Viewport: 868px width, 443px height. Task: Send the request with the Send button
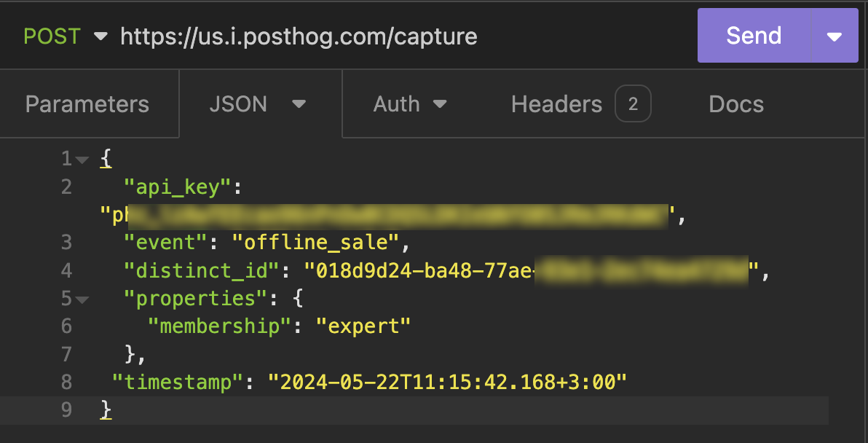coord(754,36)
